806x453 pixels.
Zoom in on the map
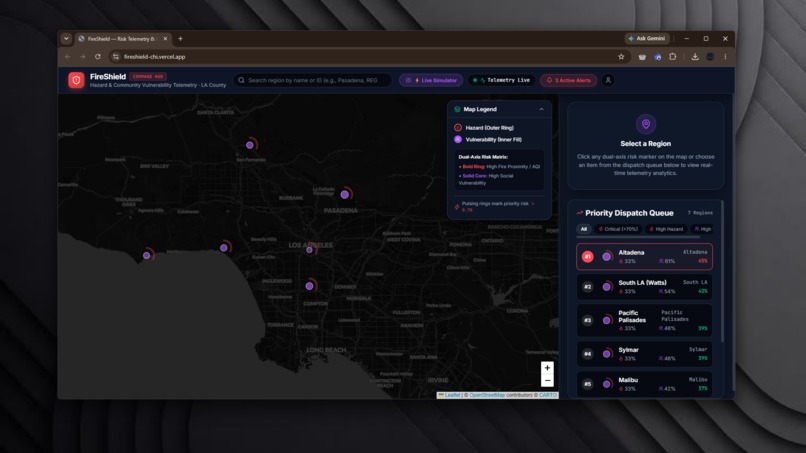(547, 368)
